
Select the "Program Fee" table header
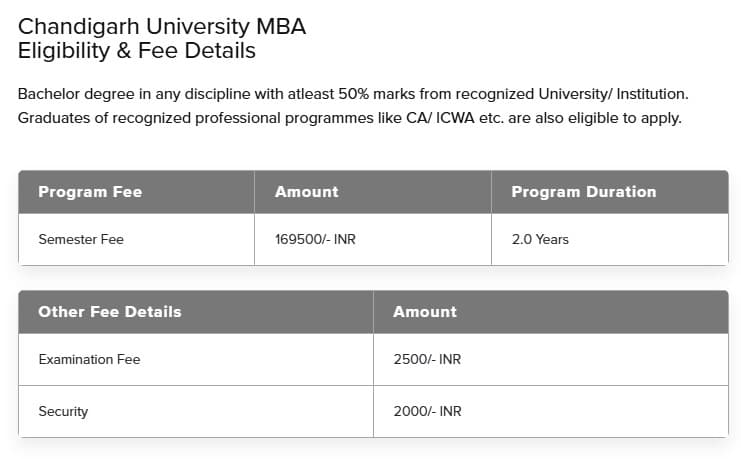tap(90, 192)
